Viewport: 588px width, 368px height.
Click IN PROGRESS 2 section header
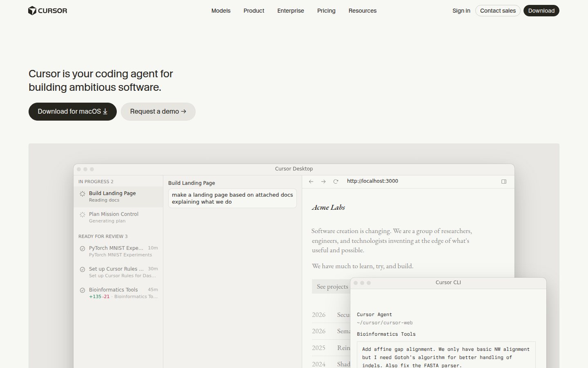pyautogui.click(x=96, y=182)
